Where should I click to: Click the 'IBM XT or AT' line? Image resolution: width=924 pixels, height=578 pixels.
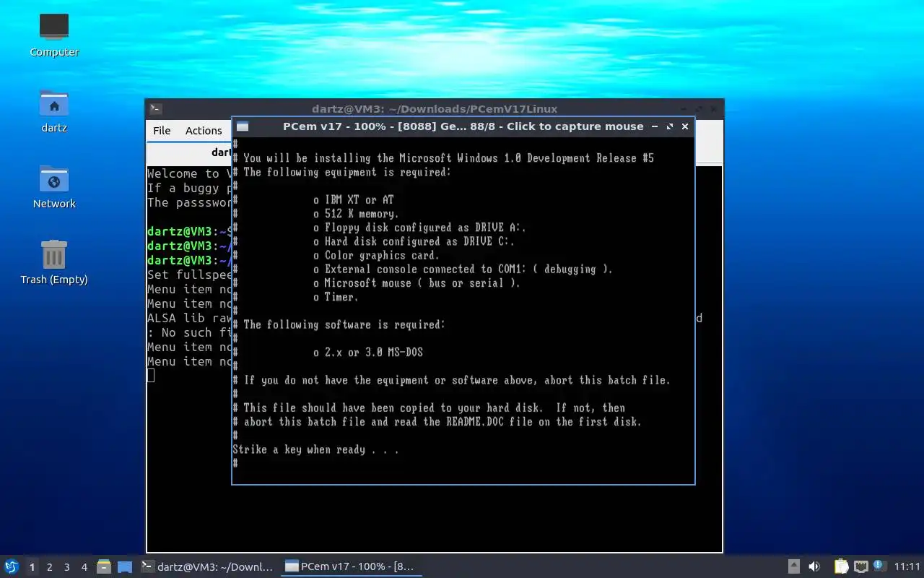354,199
